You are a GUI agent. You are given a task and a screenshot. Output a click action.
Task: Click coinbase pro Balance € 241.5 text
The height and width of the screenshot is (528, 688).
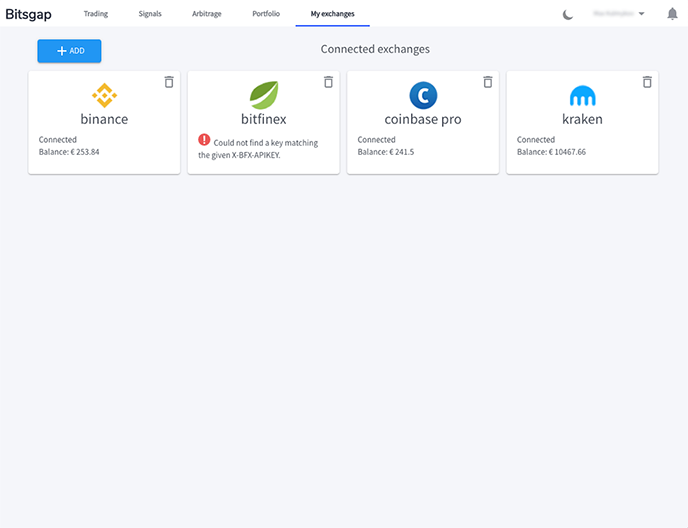coord(386,152)
